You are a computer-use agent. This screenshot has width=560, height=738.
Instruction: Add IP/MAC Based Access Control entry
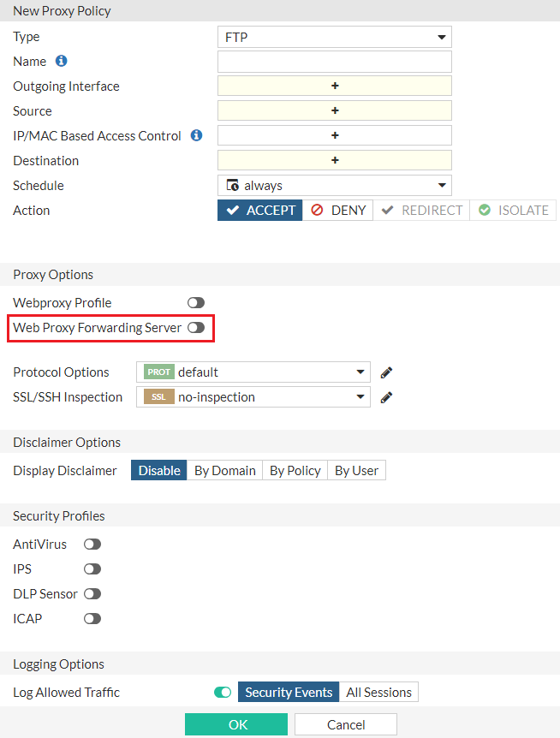tap(335, 135)
